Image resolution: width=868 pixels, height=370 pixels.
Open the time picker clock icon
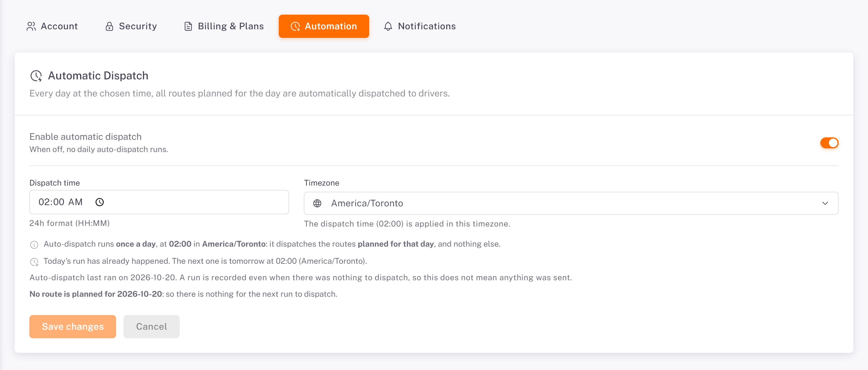click(x=99, y=202)
